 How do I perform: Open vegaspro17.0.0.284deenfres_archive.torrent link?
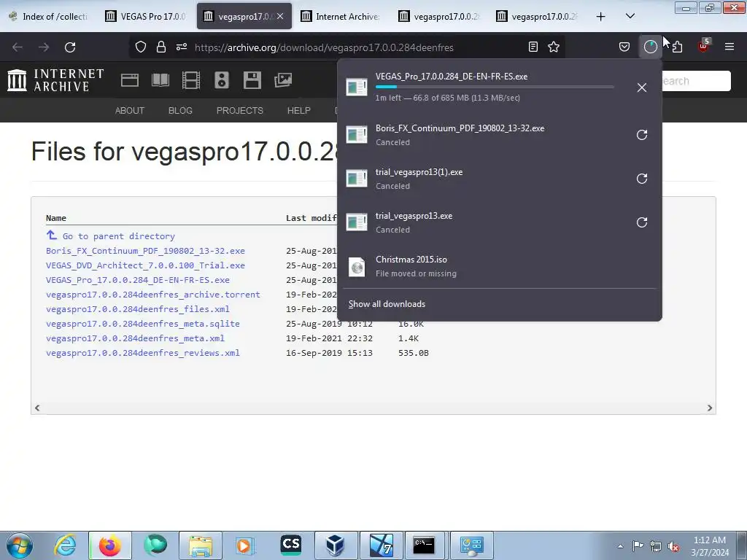pos(153,295)
